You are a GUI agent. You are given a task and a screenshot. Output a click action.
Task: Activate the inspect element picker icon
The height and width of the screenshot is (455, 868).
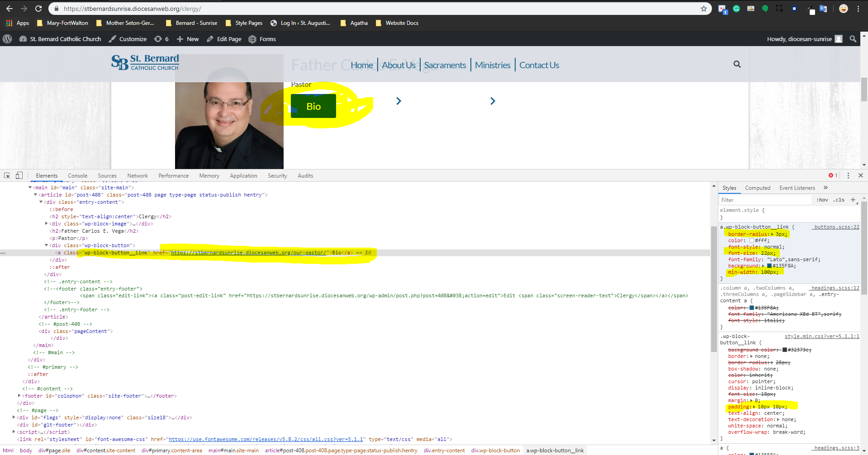7,176
